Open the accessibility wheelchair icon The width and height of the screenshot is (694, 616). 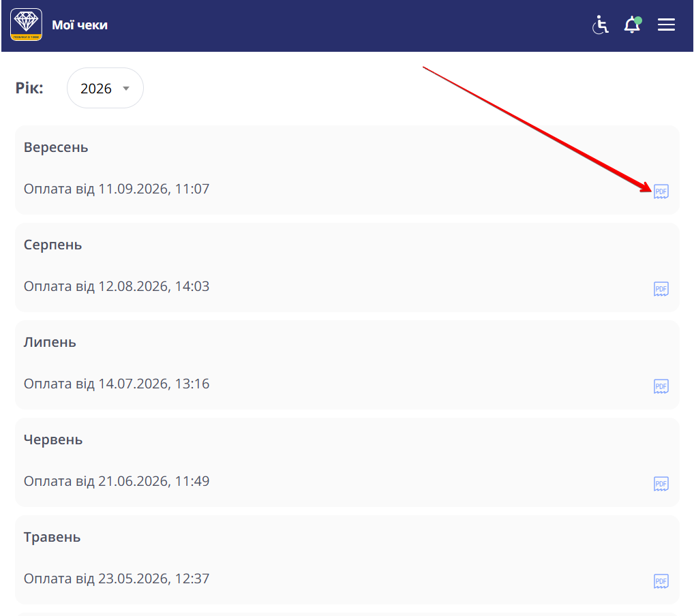pyautogui.click(x=600, y=25)
